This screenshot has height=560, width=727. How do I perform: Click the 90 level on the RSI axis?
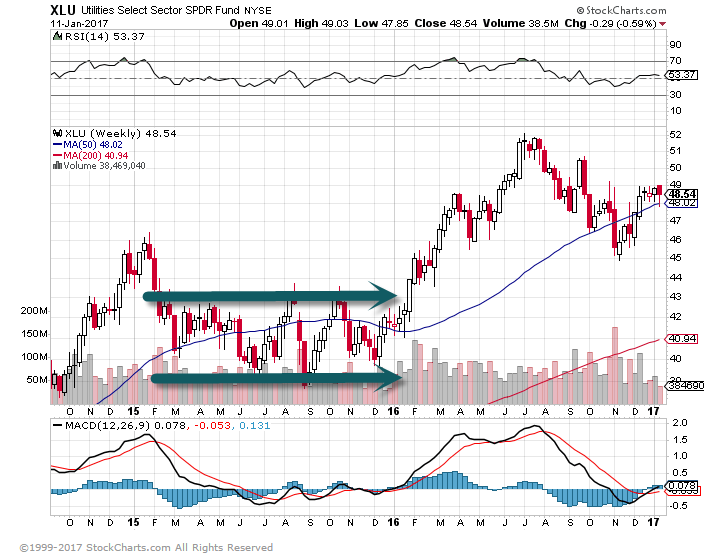click(x=675, y=45)
